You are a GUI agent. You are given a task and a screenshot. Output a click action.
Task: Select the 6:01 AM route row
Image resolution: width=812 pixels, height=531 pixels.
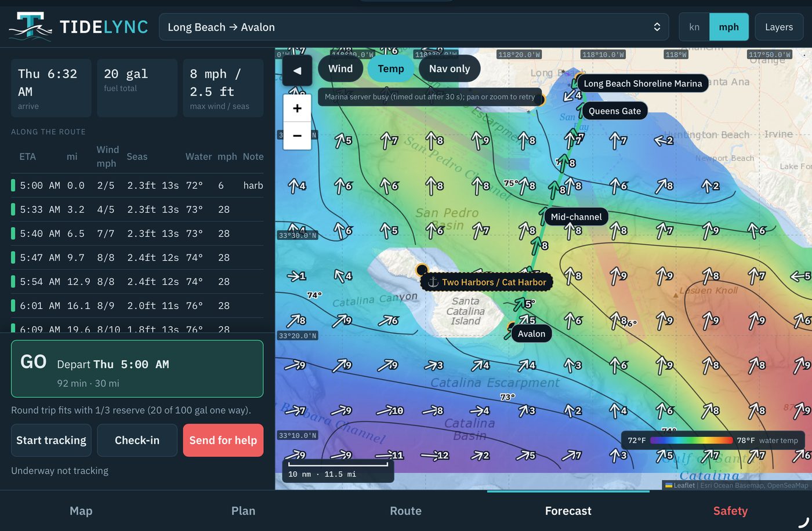[x=137, y=305]
